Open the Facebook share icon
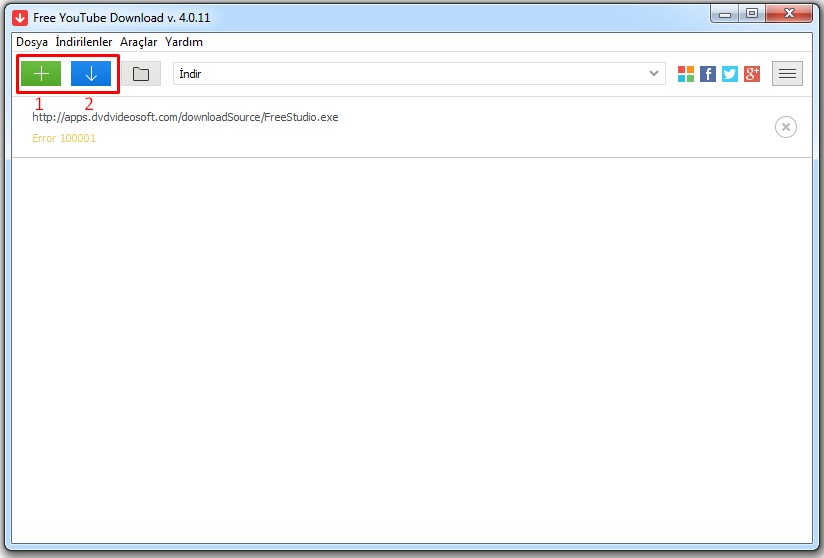This screenshot has width=824, height=558. pyautogui.click(x=708, y=74)
